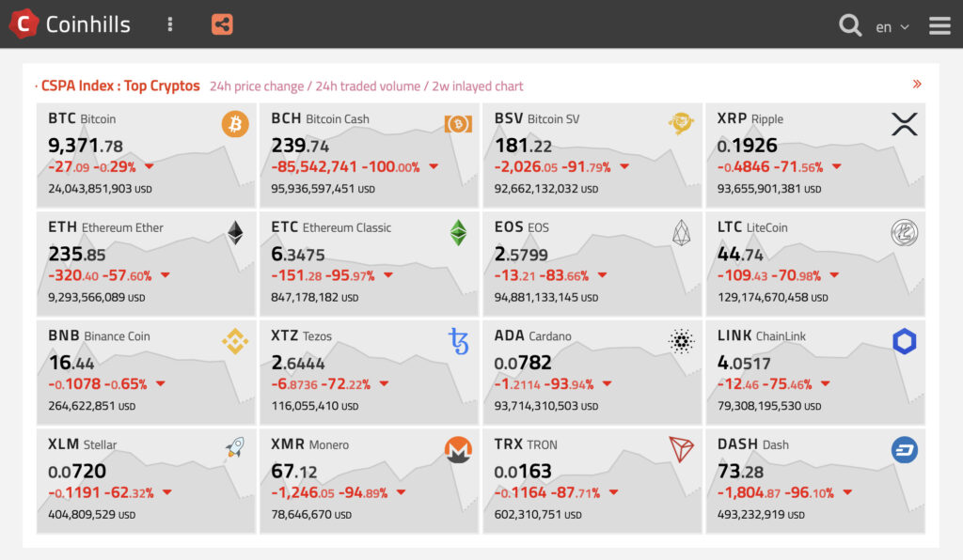Click the red down arrow beside DASH -96.10%
This screenshot has height=560, width=963.
click(847, 492)
